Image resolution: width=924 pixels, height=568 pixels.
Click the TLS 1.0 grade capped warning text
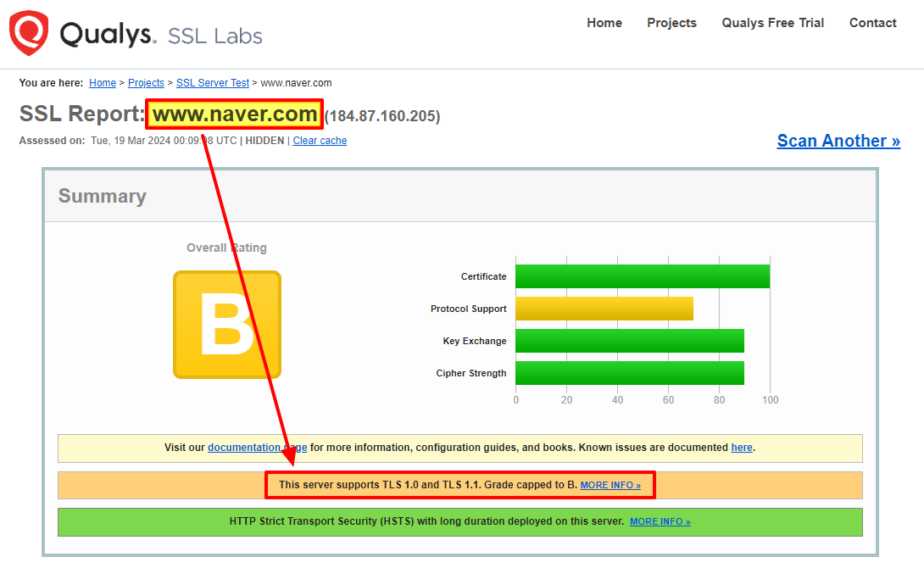click(x=428, y=485)
